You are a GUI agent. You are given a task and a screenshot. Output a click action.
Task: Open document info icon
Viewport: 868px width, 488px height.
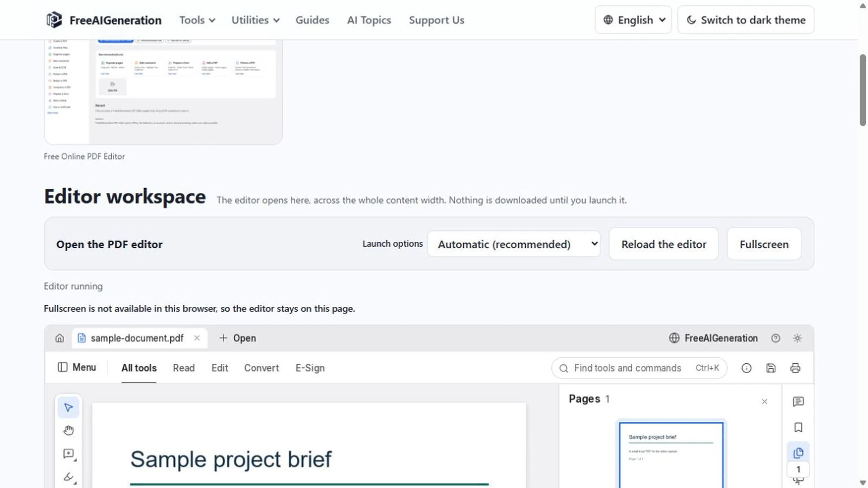click(x=746, y=368)
